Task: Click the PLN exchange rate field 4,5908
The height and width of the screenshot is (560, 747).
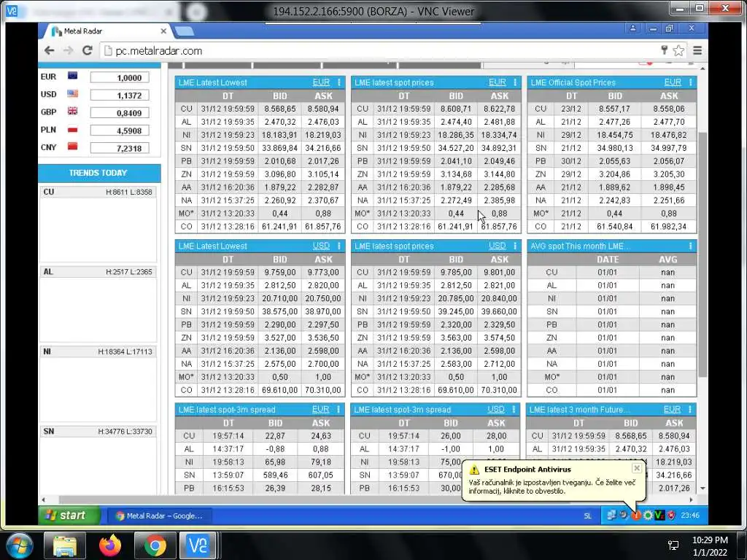Action: pos(120,131)
